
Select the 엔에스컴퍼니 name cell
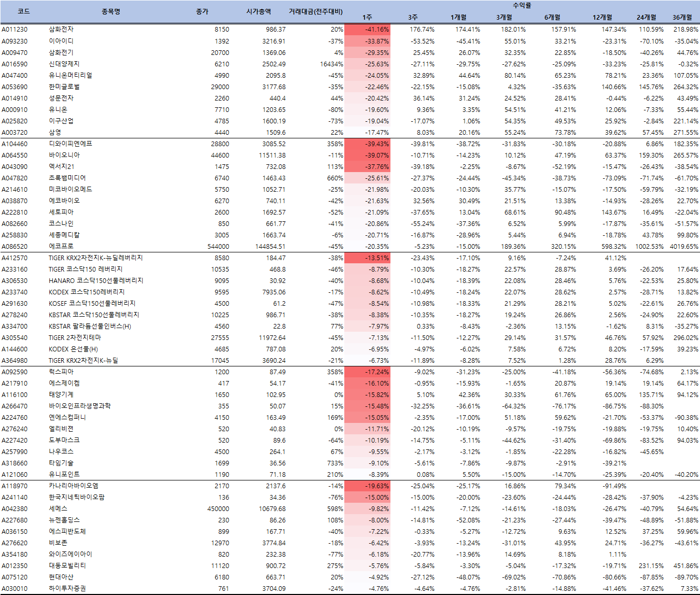pyautogui.click(x=67, y=417)
